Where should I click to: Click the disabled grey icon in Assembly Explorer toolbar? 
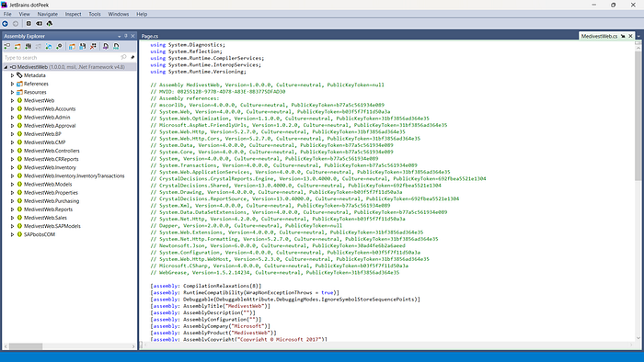(39, 46)
